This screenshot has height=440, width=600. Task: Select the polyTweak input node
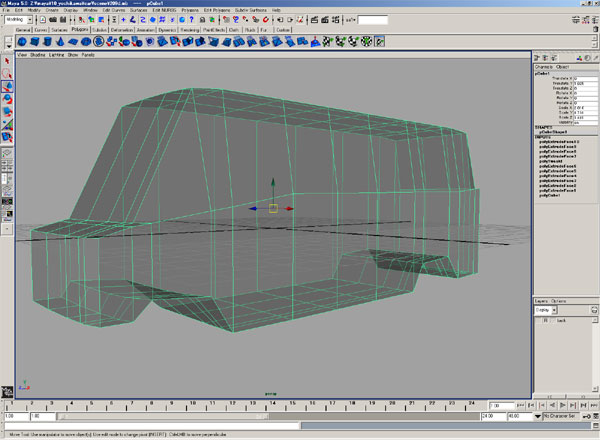point(551,161)
